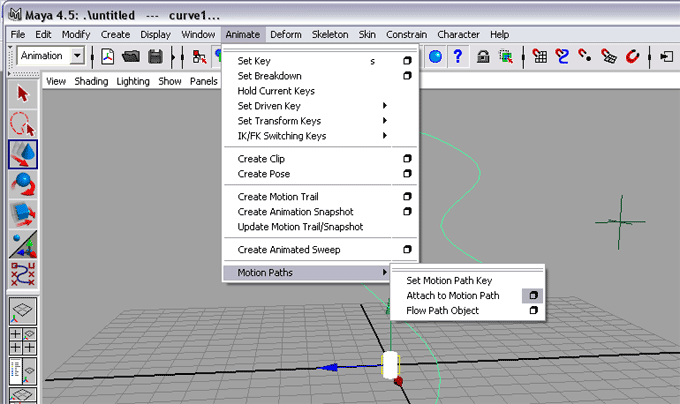The image size is (680, 404).
Task: Click the New Scene icon
Action: coord(107,56)
